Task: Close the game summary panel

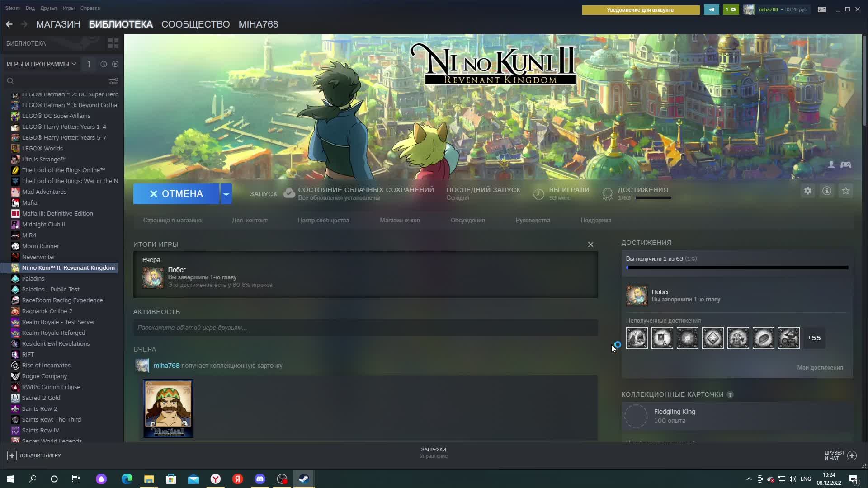Action: click(x=590, y=244)
